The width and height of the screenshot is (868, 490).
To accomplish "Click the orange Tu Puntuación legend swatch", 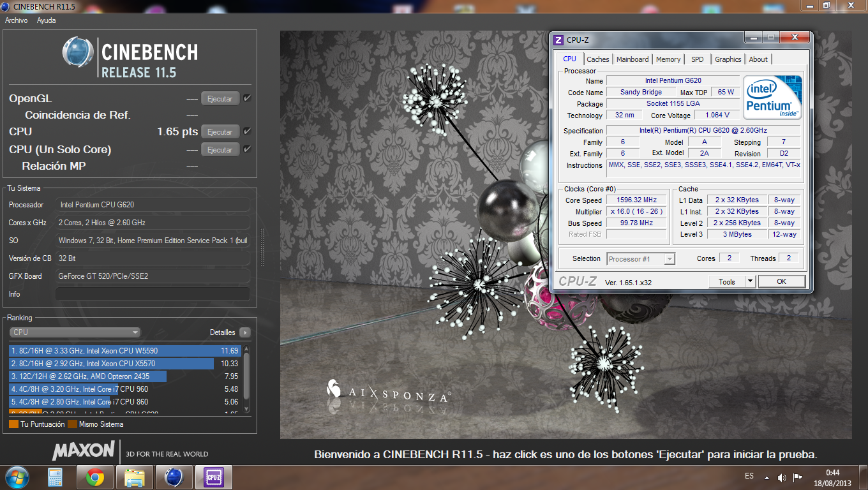I will click(13, 424).
